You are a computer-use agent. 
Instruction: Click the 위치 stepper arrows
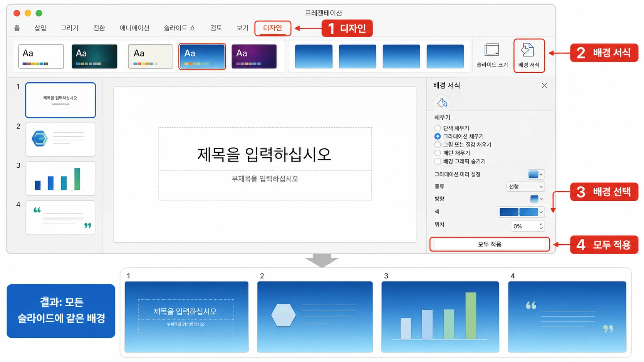pyautogui.click(x=541, y=226)
